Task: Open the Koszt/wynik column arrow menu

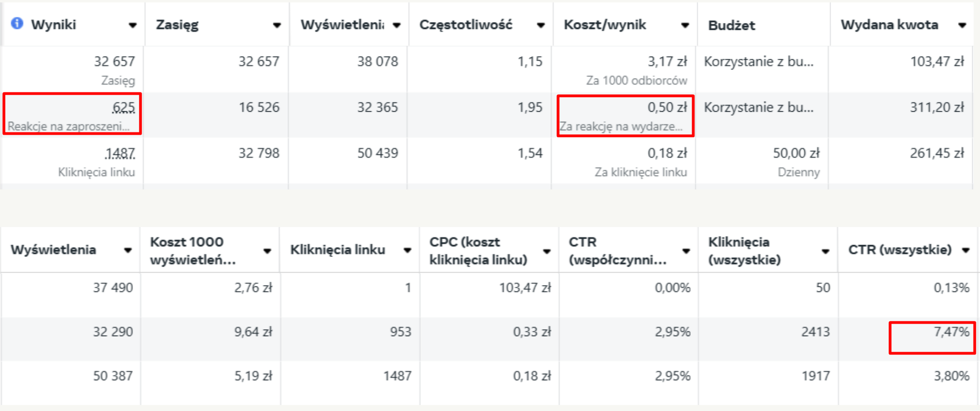Action: coord(685,25)
